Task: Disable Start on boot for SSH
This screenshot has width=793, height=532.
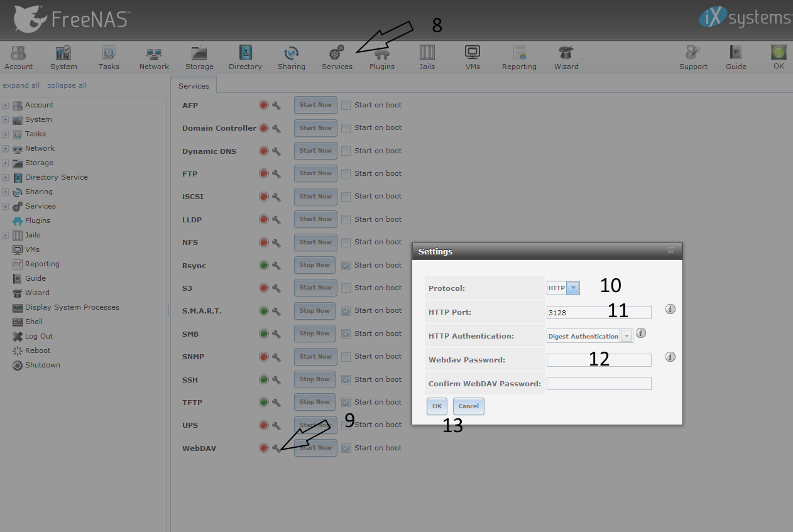Action: point(346,380)
